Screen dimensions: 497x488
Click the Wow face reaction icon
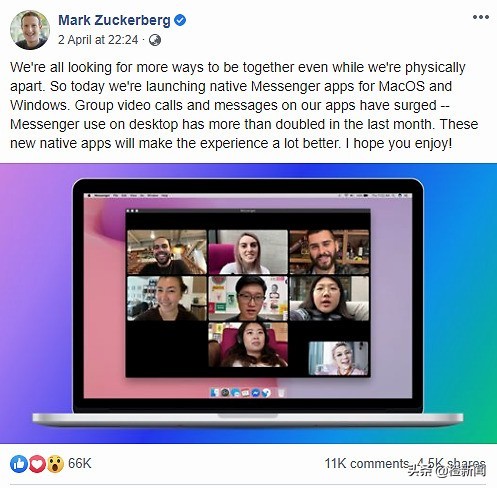click(x=55, y=464)
